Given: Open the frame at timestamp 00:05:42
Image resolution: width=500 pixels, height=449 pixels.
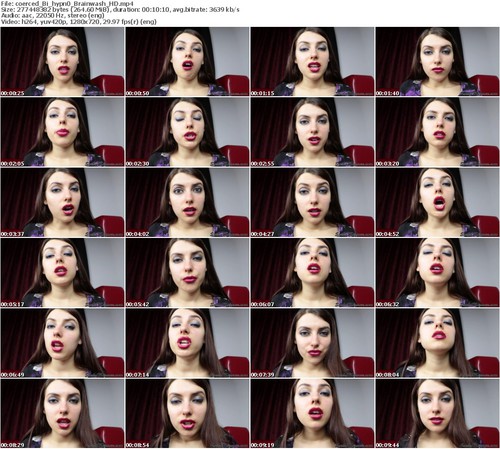Looking at the screenshot, I should (187, 273).
